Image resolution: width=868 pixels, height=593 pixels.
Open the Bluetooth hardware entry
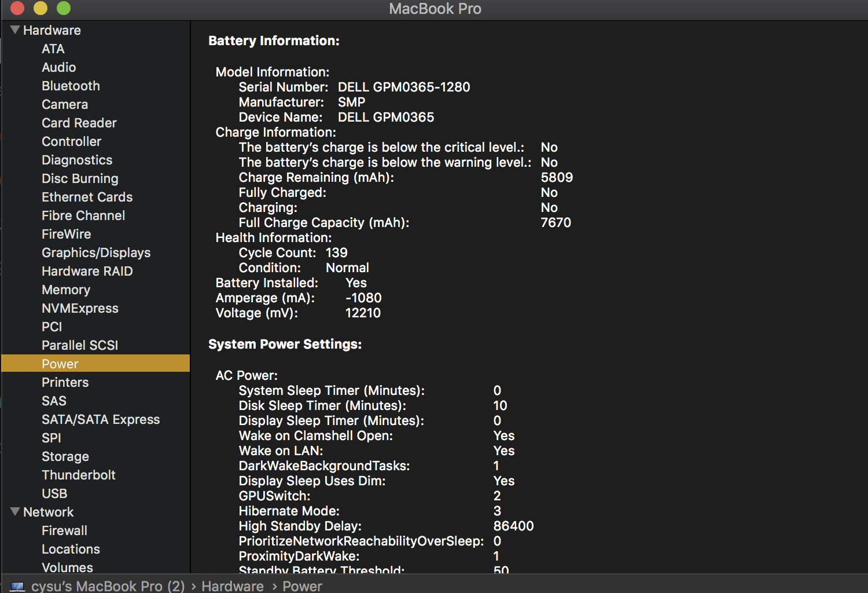point(71,86)
